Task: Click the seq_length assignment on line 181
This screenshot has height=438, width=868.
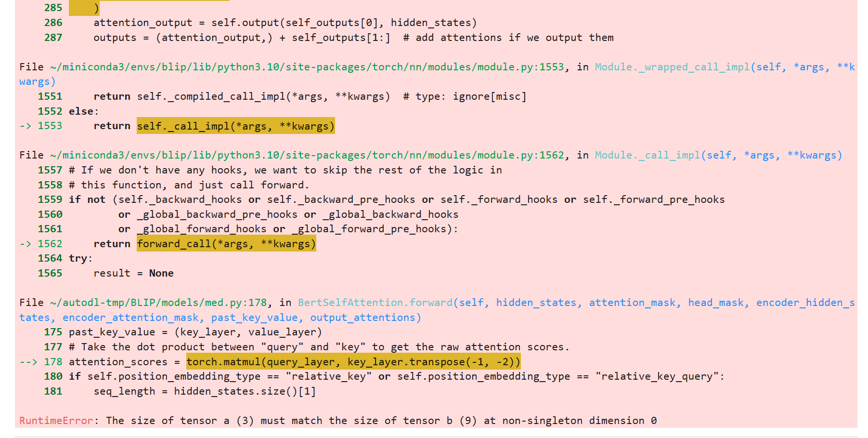Action: click(x=205, y=391)
